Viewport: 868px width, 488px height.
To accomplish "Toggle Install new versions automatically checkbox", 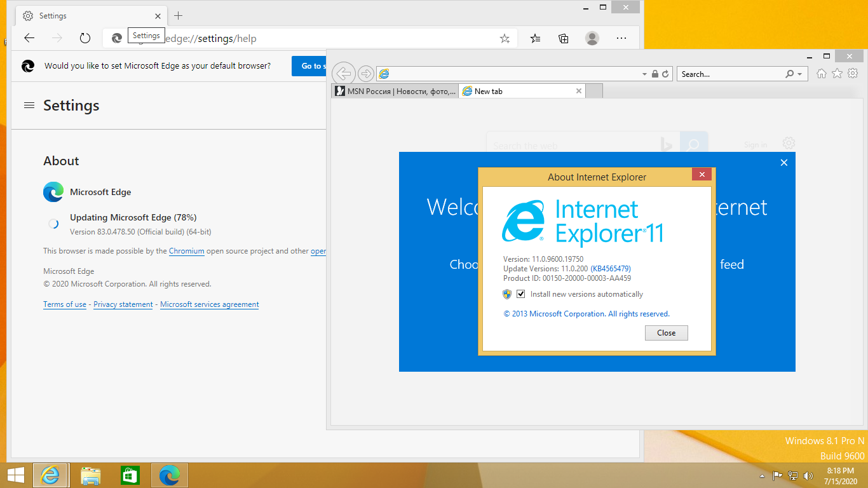I will [x=521, y=294].
